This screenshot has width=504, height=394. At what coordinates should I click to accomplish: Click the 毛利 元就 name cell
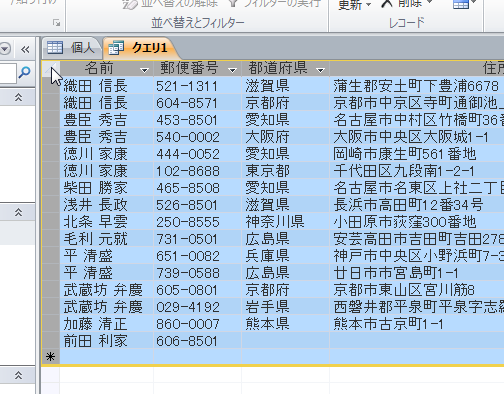point(107,239)
